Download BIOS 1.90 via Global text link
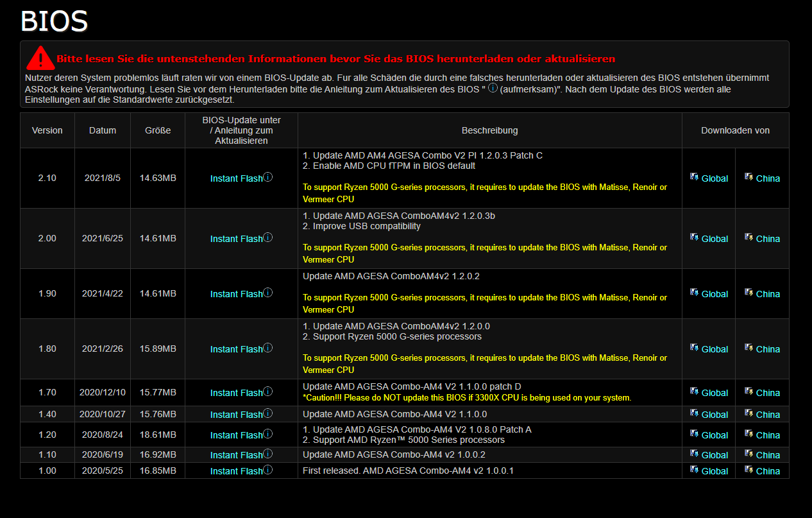 tap(715, 294)
